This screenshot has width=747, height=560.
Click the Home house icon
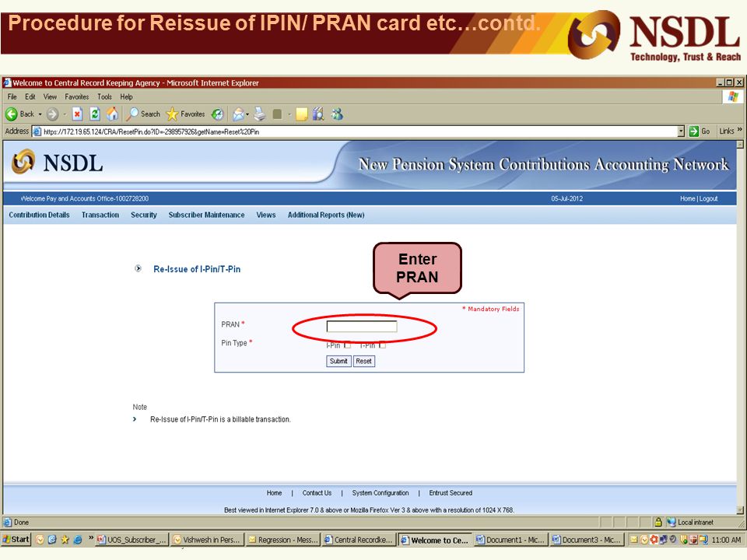(112, 114)
